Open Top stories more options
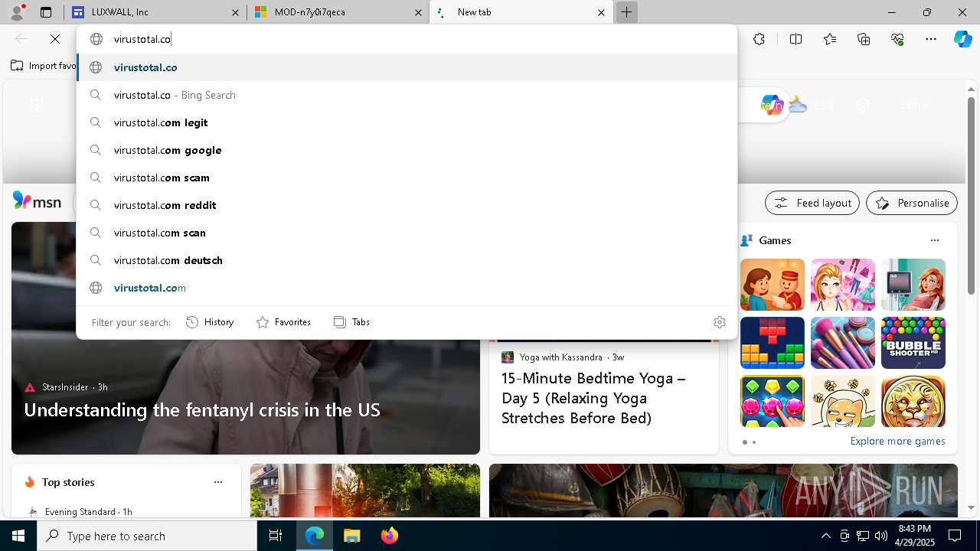Image resolution: width=980 pixels, height=551 pixels. pos(218,482)
